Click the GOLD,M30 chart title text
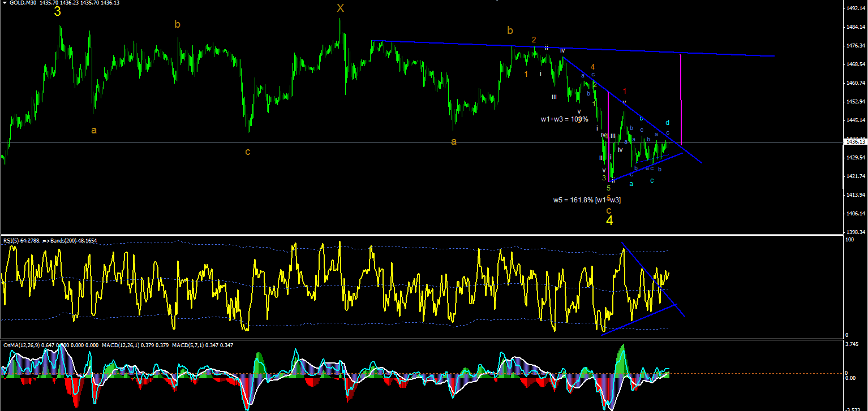 tap(23, 3)
